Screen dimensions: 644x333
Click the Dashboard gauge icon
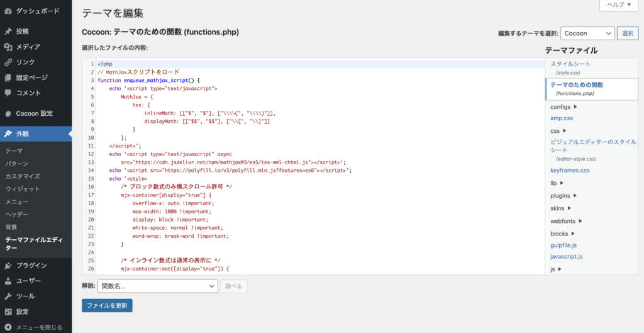[8, 11]
